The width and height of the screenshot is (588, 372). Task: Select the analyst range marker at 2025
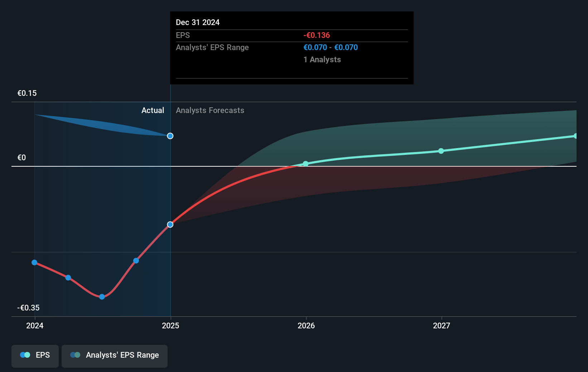170,136
